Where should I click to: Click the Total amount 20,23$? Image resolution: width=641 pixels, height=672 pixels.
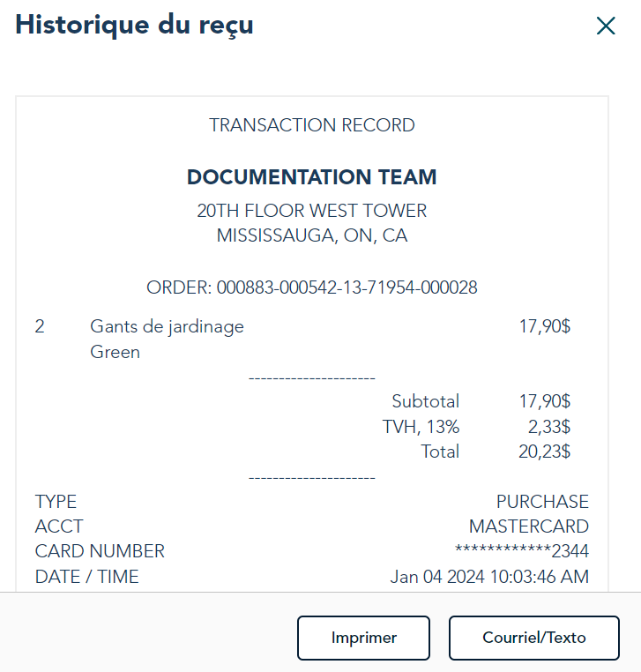(545, 452)
